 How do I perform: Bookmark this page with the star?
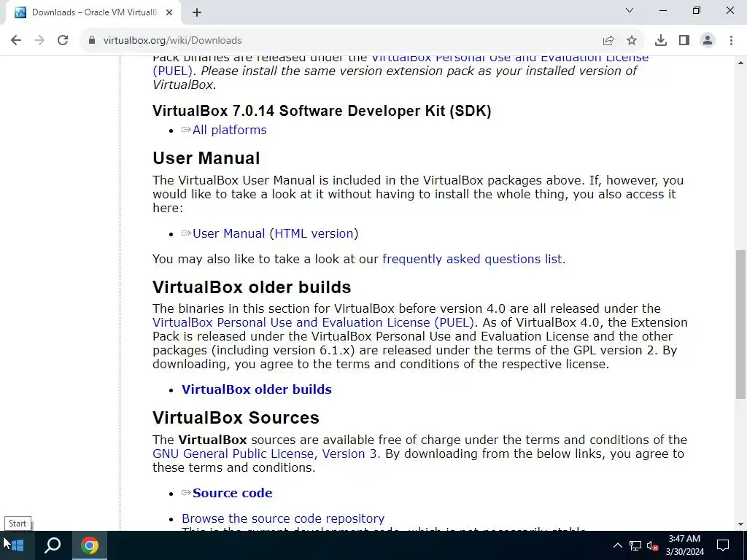click(631, 41)
